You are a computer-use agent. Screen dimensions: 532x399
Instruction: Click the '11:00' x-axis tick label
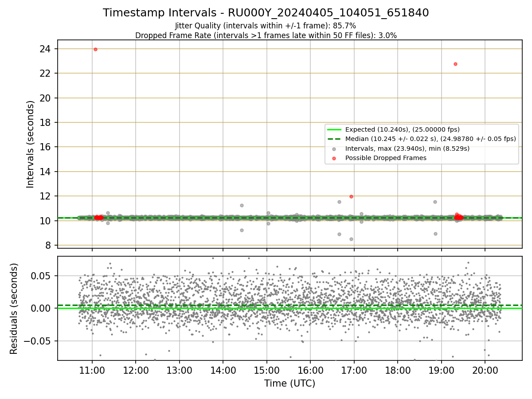(92, 371)
